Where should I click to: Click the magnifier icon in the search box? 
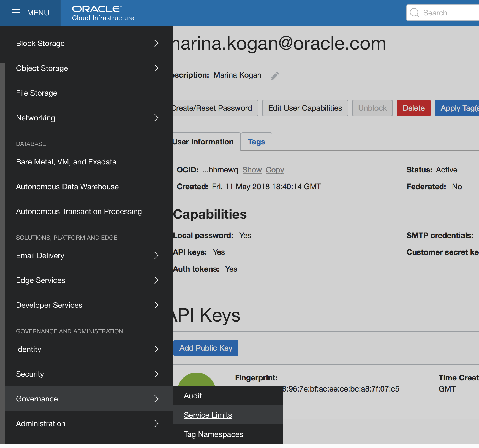click(414, 13)
